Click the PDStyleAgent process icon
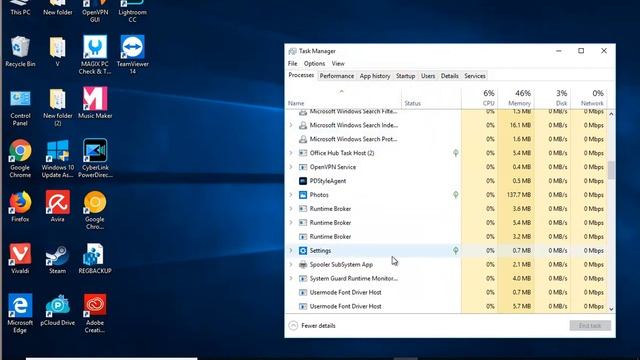 coord(303,181)
